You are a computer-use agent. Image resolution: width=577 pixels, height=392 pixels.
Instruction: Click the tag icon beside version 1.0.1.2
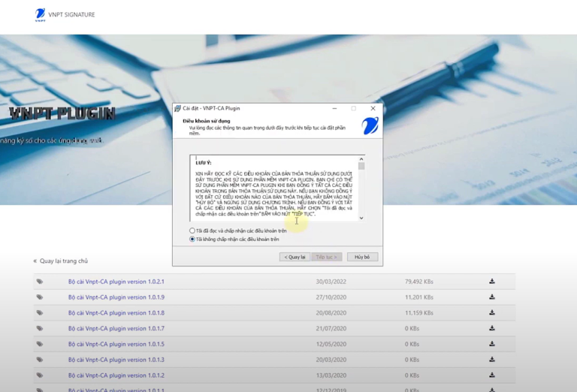pyautogui.click(x=39, y=375)
